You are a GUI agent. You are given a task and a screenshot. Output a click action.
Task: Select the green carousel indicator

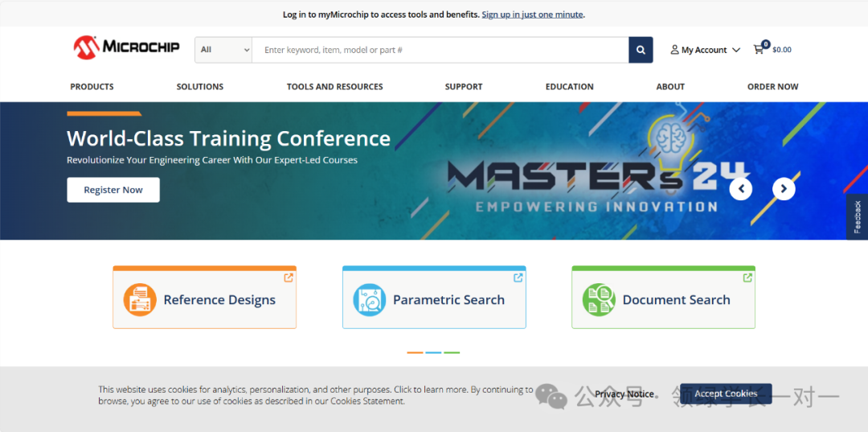pyautogui.click(x=452, y=352)
